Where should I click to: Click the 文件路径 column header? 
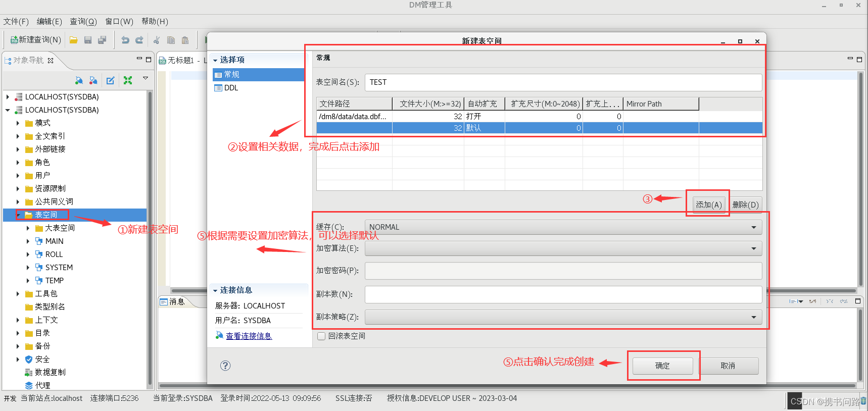coord(354,104)
